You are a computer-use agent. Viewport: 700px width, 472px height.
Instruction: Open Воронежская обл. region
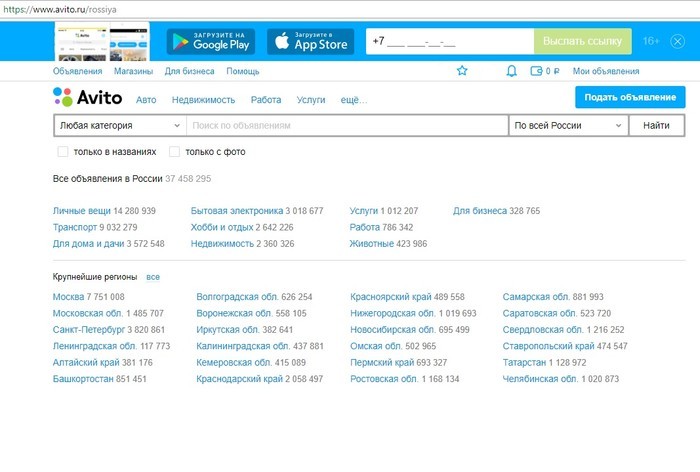point(234,313)
